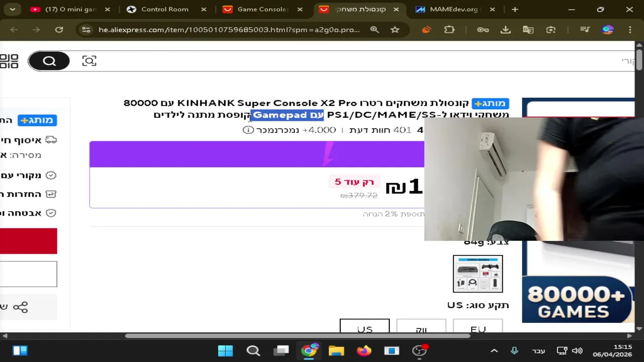
Task: Open the password manager key icon
Action: coord(483,30)
